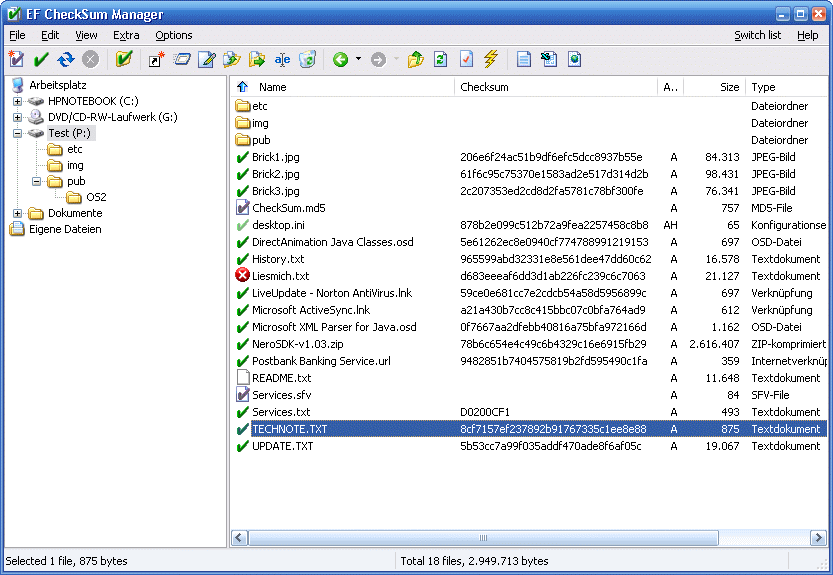This screenshot has width=833, height=575.
Task: Click the new checksum file toolbar icon
Action: [17, 59]
